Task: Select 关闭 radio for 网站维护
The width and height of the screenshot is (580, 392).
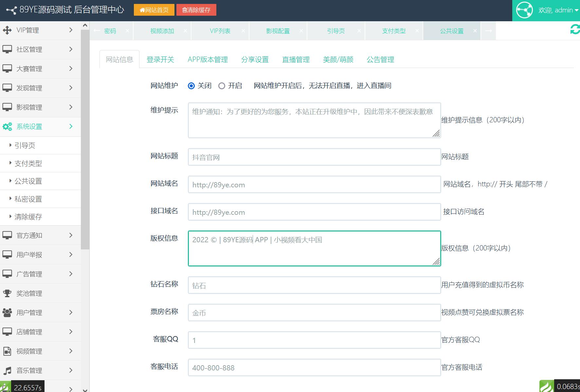Action: point(191,86)
